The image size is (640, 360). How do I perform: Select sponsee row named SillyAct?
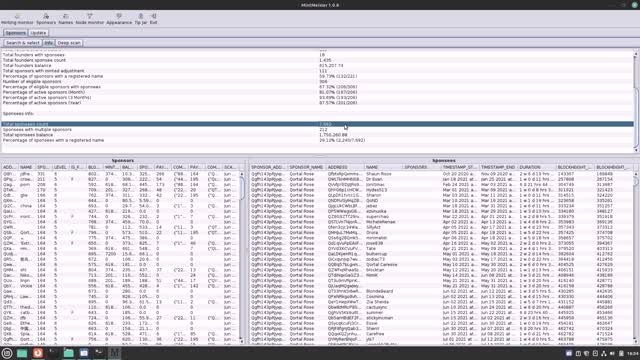pyautogui.click(x=441, y=227)
